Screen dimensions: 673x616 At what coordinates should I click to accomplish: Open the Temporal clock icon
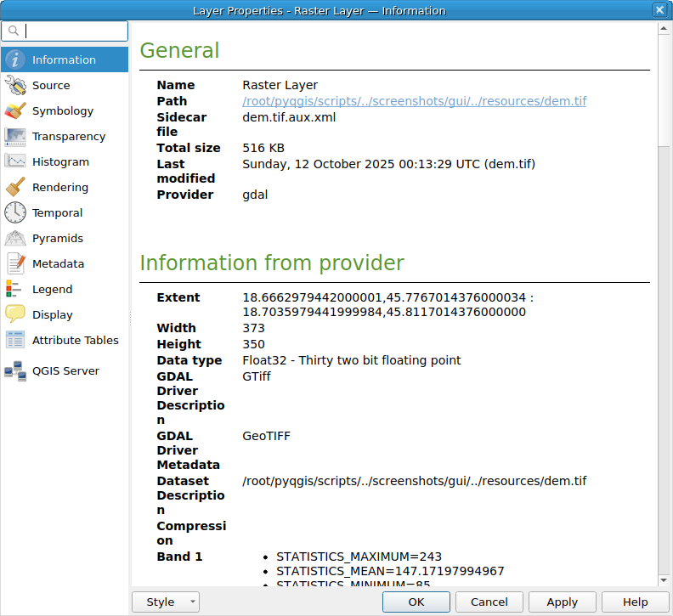coord(15,212)
